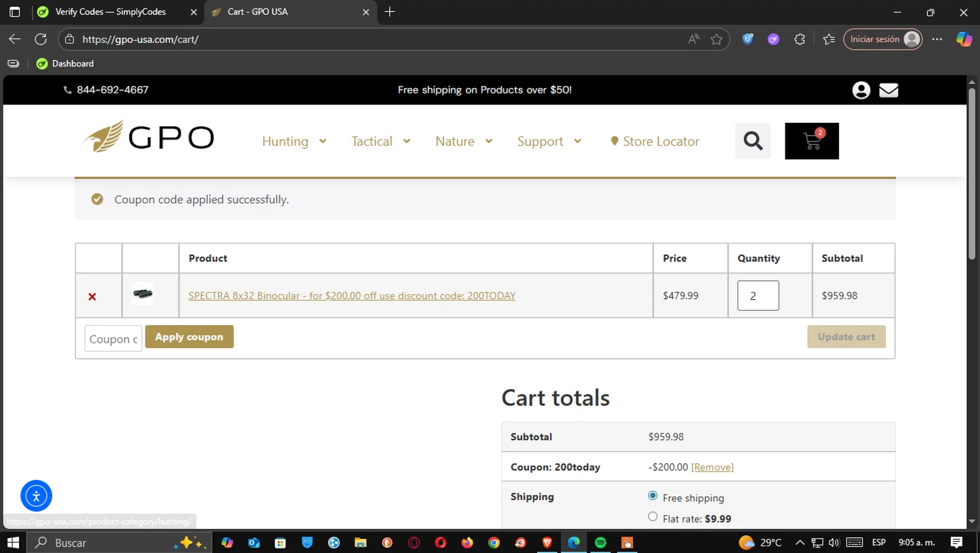Close the Verify Codes tab
The width and height of the screenshot is (980, 553).
coord(193,12)
